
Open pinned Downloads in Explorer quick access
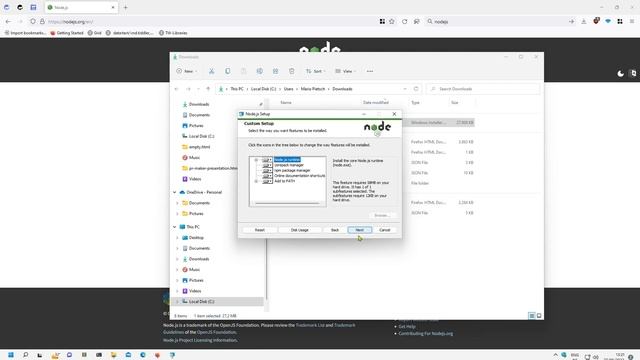click(x=199, y=104)
